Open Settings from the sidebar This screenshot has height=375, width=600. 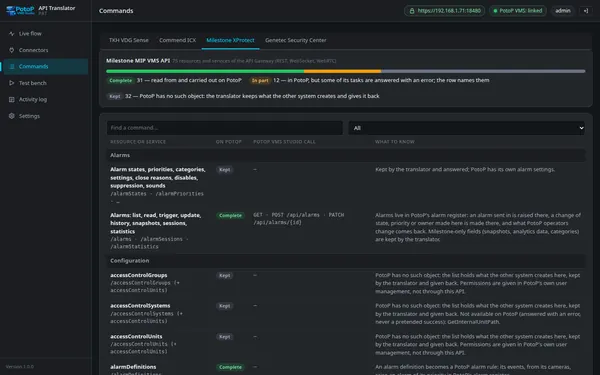(x=46, y=116)
